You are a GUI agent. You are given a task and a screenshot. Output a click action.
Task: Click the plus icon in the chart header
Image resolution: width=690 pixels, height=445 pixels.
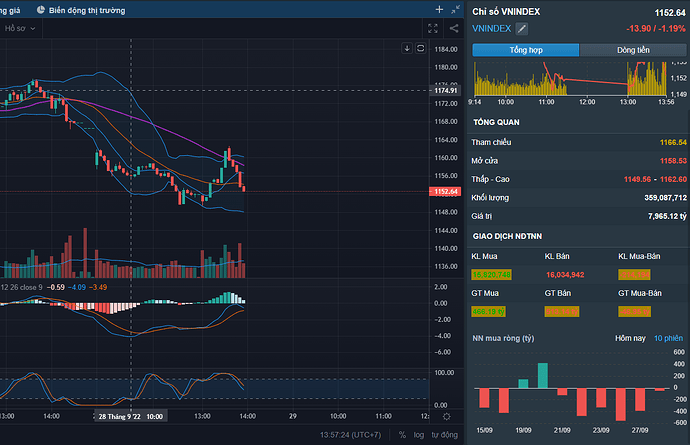[437, 9]
